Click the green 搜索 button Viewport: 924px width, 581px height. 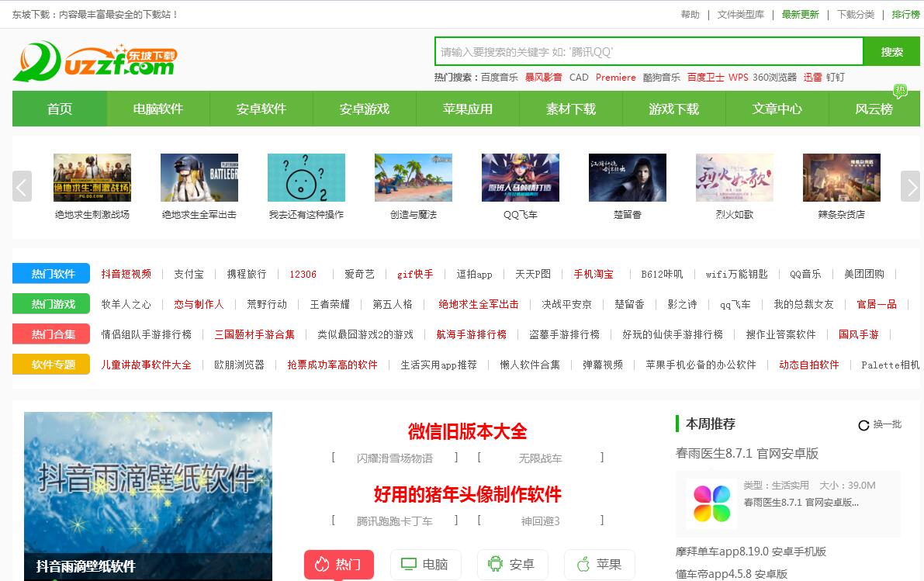click(891, 52)
